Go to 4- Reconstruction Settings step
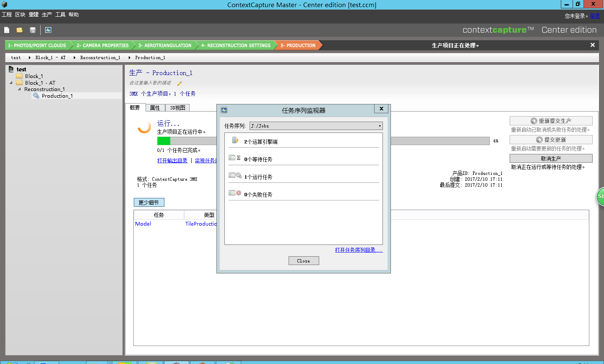This screenshot has height=364, width=604. [236, 45]
